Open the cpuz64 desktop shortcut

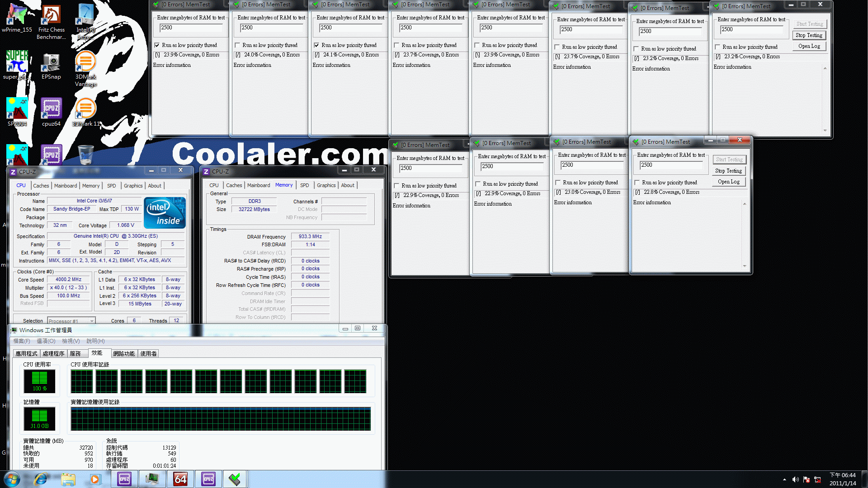point(51,112)
